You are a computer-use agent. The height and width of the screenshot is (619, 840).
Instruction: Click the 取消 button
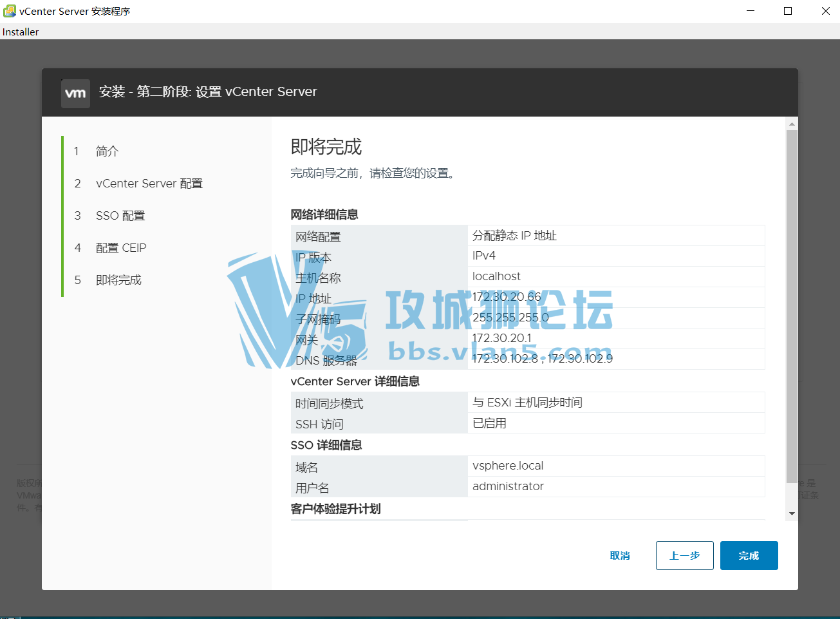619,555
